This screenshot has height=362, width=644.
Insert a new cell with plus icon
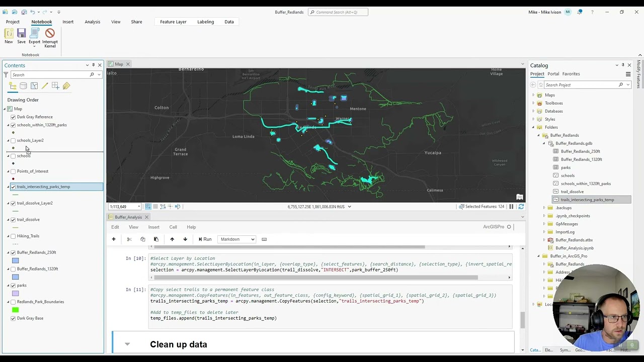tap(114, 239)
